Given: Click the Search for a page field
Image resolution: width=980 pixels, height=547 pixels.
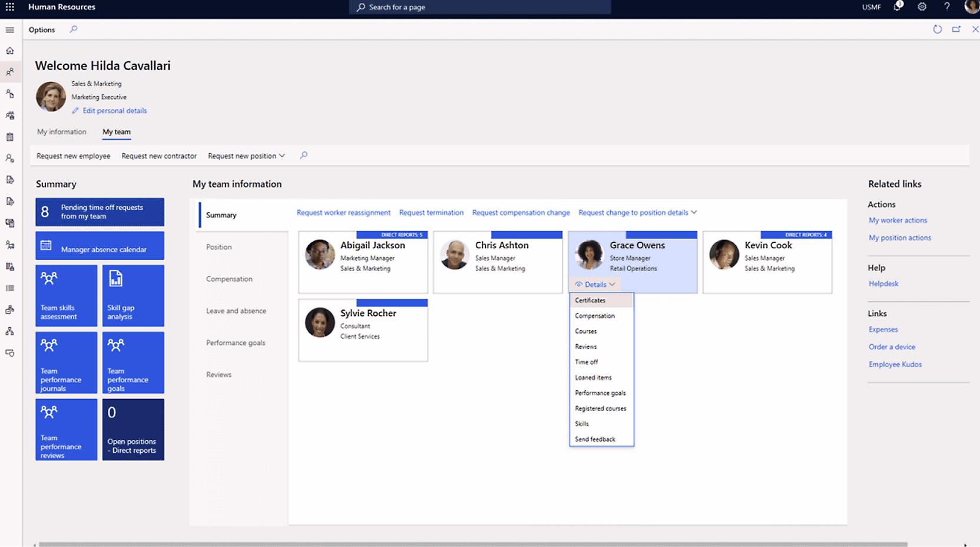Looking at the screenshot, I should click(480, 7).
